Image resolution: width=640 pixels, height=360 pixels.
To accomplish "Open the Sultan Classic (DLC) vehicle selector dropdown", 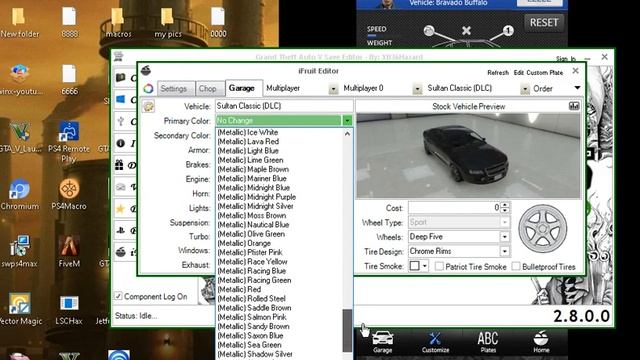I will click(x=525, y=89).
